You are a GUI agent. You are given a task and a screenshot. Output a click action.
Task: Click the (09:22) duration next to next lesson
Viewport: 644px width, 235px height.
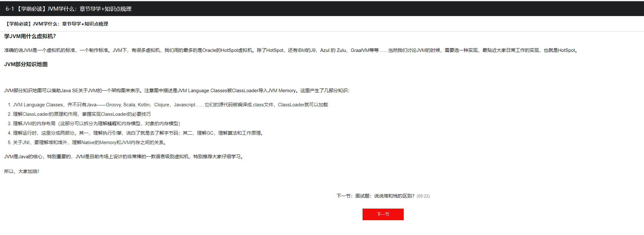(423, 196)
